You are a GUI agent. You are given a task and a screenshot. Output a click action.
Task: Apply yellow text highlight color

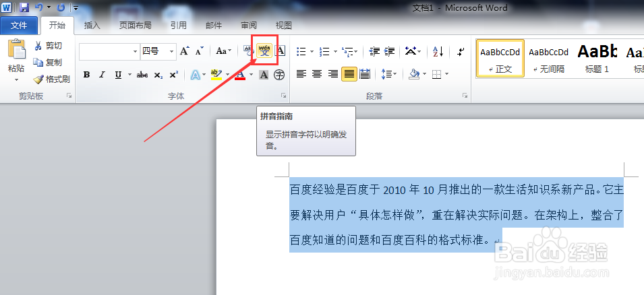tap(216, 75)
